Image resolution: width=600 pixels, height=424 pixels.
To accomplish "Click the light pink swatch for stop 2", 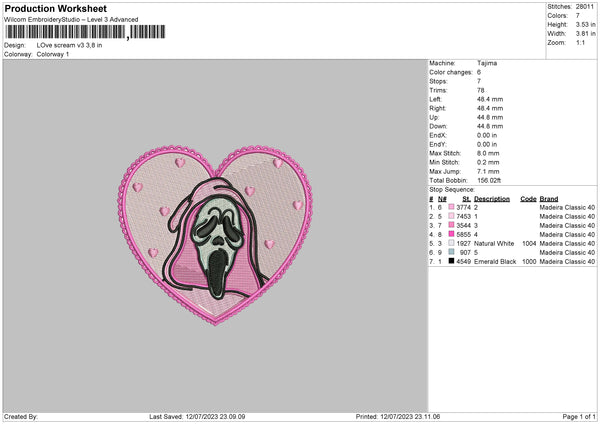I will (451, 216).
